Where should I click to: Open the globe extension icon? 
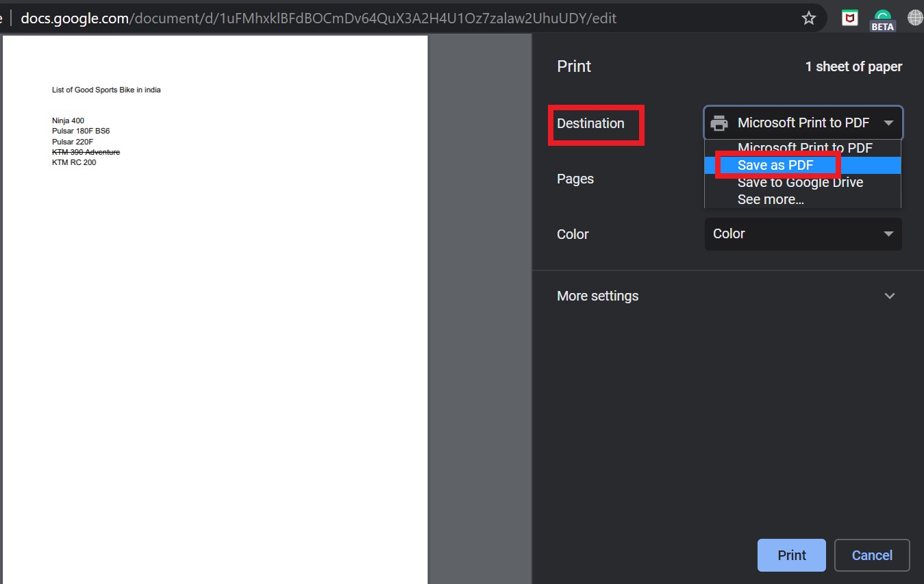(916, 18)
